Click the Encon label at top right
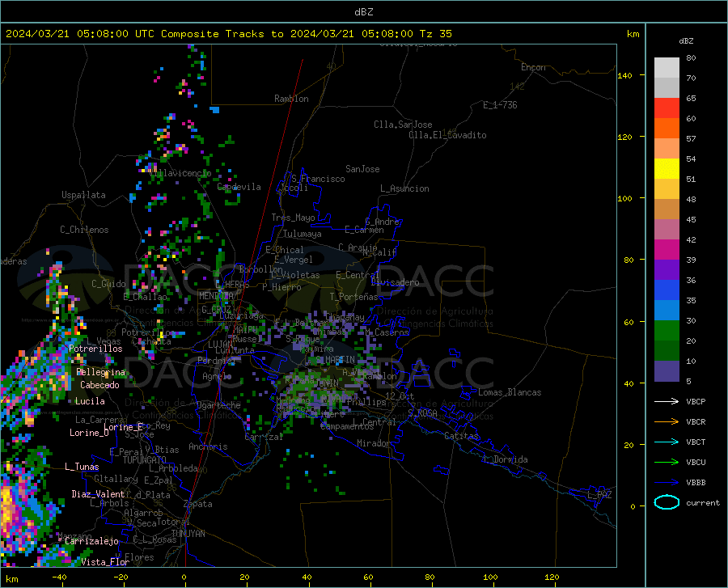728x588 pixels. tap(533, 67)
